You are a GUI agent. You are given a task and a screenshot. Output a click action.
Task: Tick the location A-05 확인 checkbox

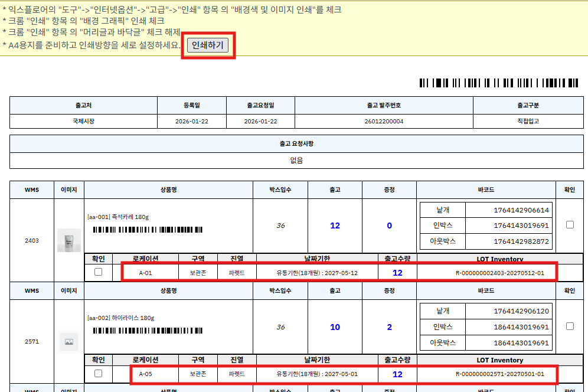(x=98, y=373)
